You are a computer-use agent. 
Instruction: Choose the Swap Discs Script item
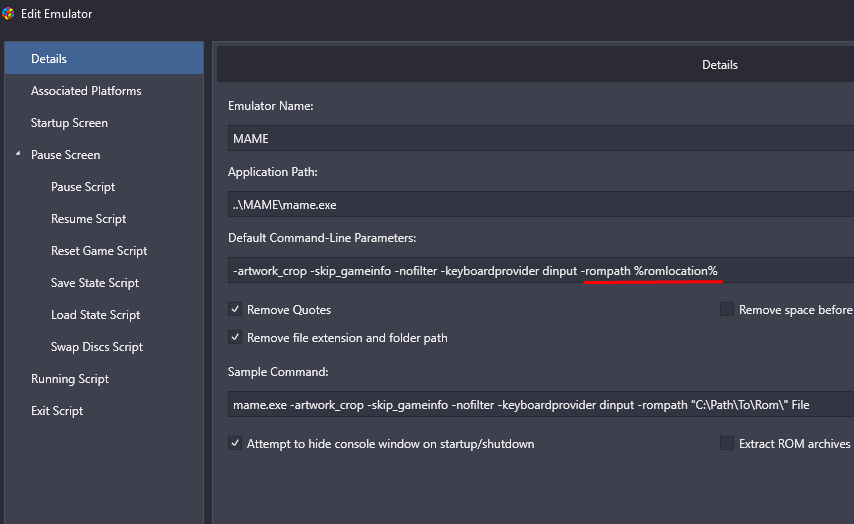[x=96, y=347]
